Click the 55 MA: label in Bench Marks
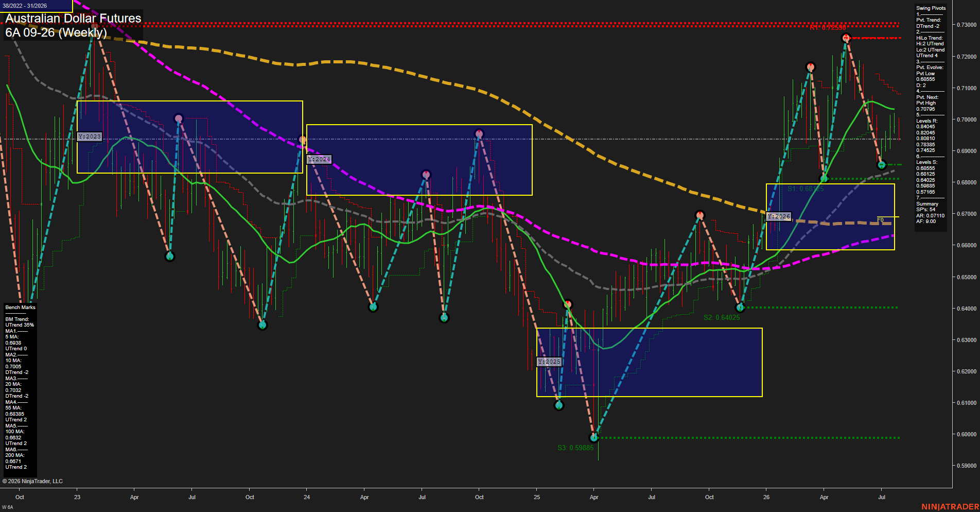 13,408
